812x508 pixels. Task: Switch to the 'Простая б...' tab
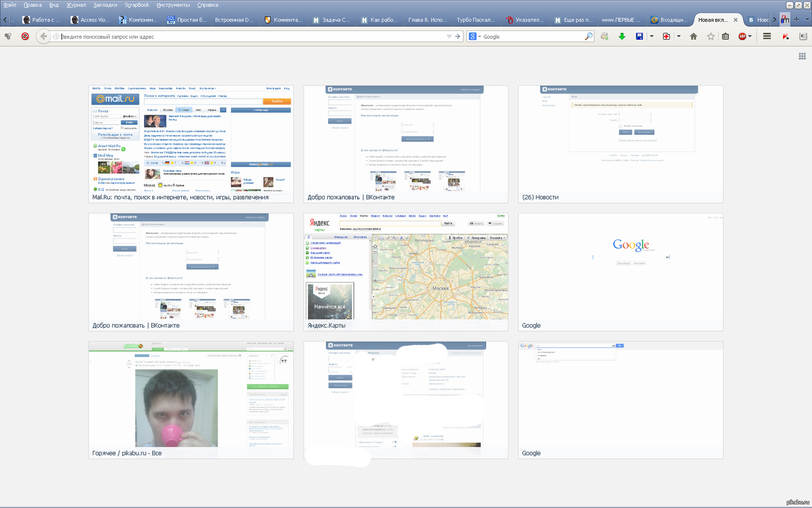(187, 20)
